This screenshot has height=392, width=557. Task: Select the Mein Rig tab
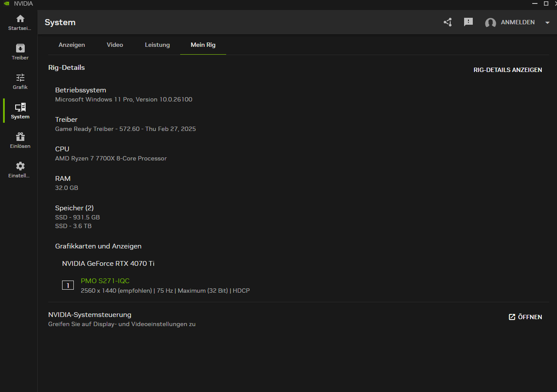[x=203, y=45]
